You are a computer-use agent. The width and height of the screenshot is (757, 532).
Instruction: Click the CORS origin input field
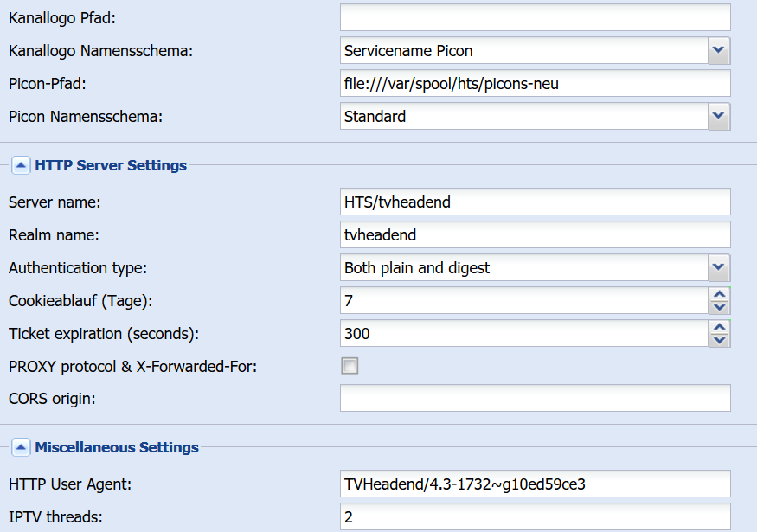[535, 398]
